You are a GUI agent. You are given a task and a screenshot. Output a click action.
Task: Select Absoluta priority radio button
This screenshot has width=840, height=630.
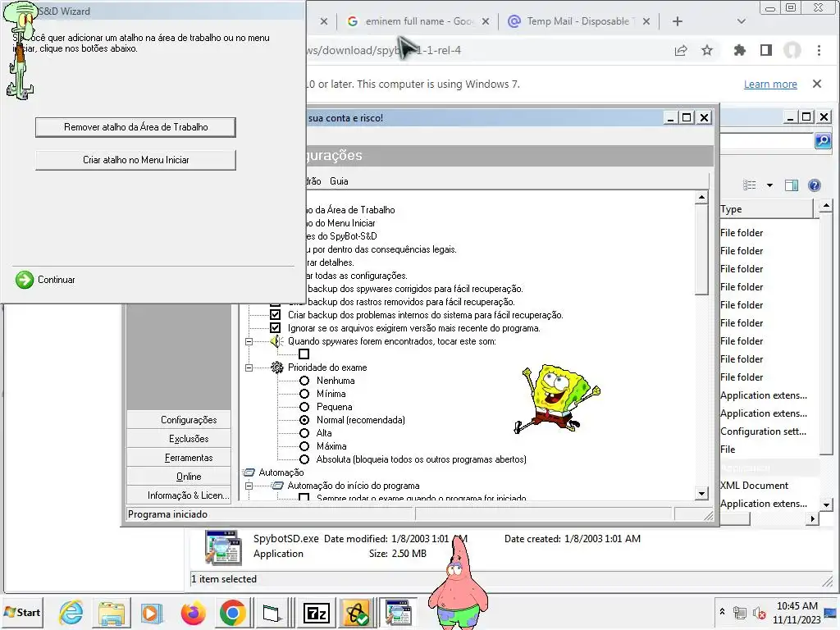coord(304,459)
